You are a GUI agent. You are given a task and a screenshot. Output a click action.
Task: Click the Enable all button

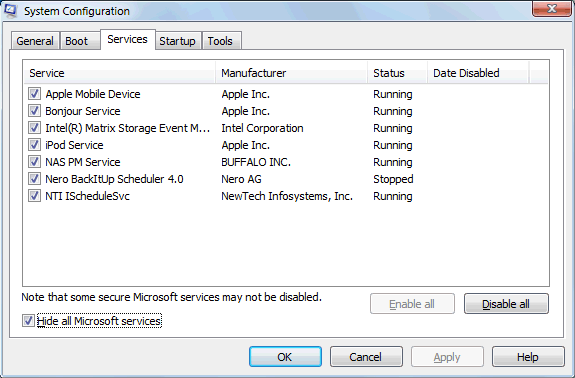pyautogui.click(x=412, y=304)
